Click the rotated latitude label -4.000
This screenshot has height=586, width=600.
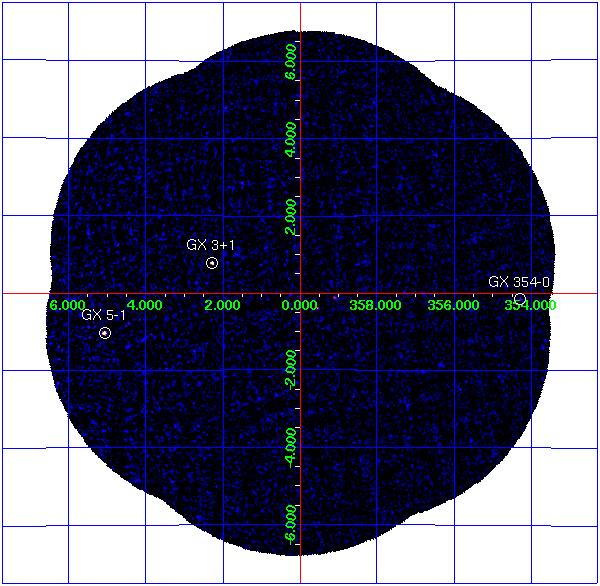[291, 447]
